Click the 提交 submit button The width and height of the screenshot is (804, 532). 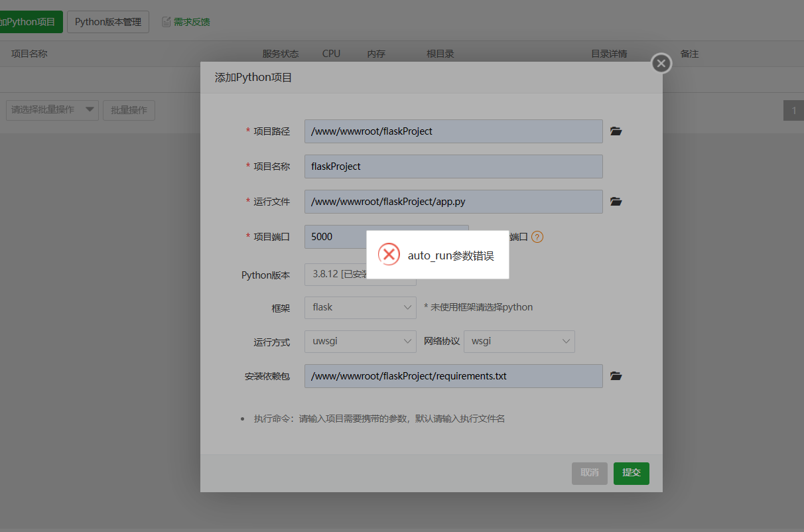tap(631, 473)
